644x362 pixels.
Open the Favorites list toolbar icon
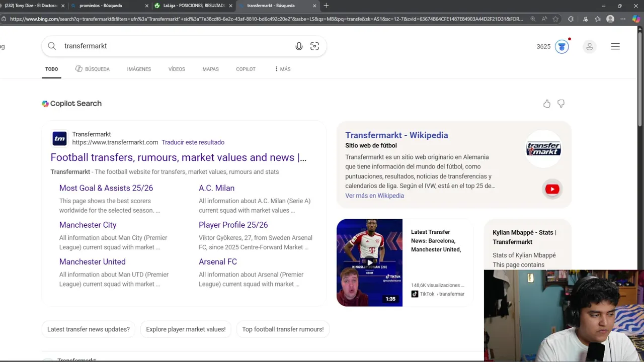[598, 19]
